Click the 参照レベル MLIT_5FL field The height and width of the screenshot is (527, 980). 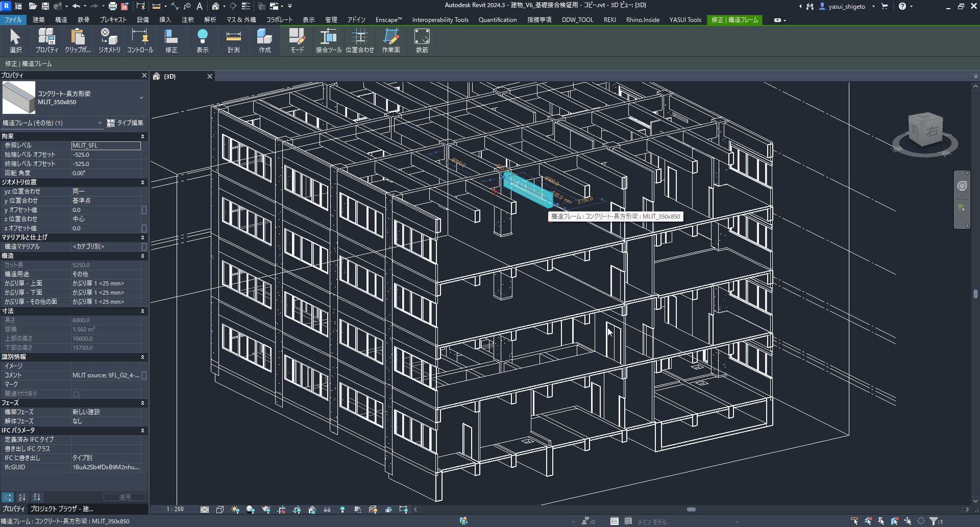pyautogui.click(x=106, y=146)
